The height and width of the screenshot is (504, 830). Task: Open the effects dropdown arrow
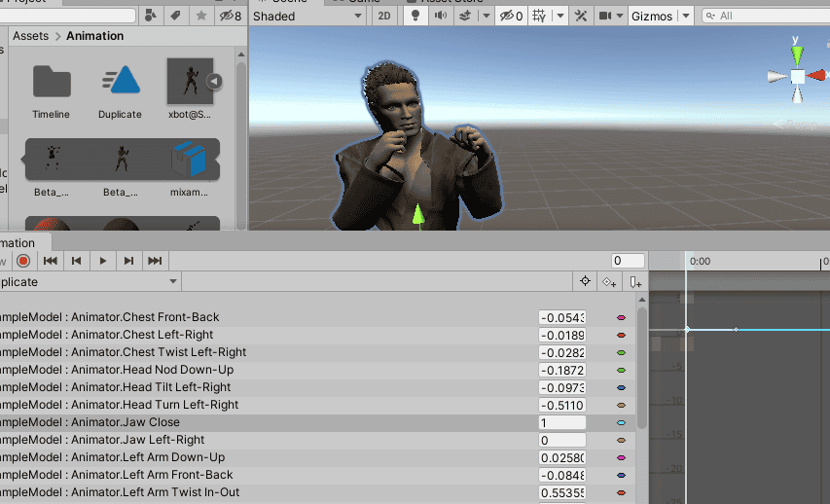[x=486, y=16]
